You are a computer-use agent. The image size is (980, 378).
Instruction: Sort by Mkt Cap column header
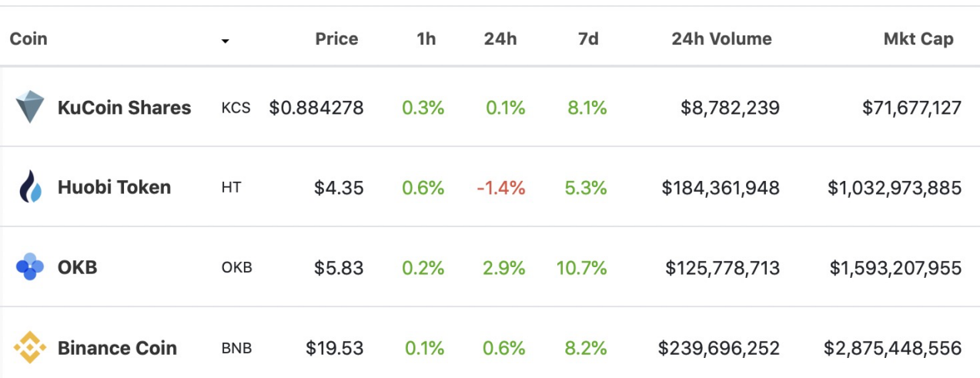click(x=918, y=38)
